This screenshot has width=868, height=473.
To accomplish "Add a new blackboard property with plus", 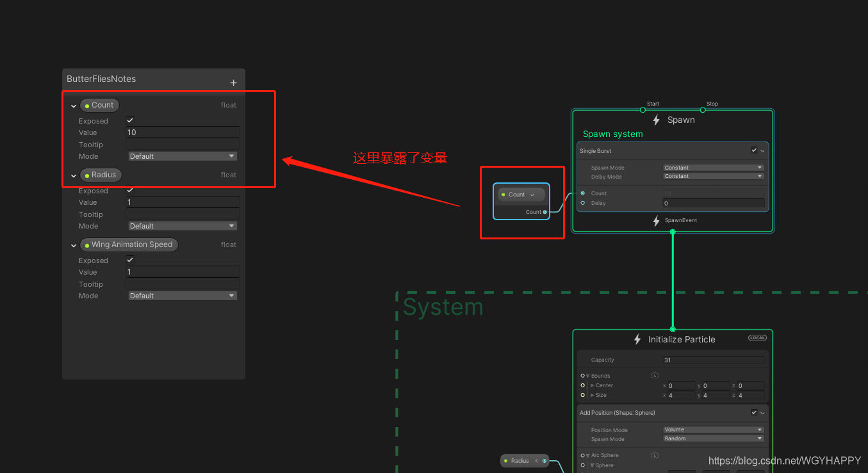I will (233, 83).
